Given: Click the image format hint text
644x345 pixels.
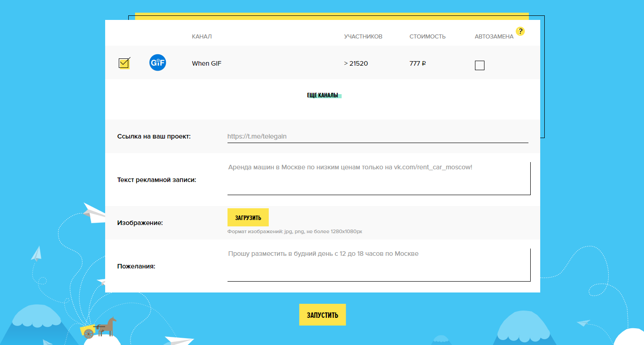Looking at the screenshot, I should point(295,231).
